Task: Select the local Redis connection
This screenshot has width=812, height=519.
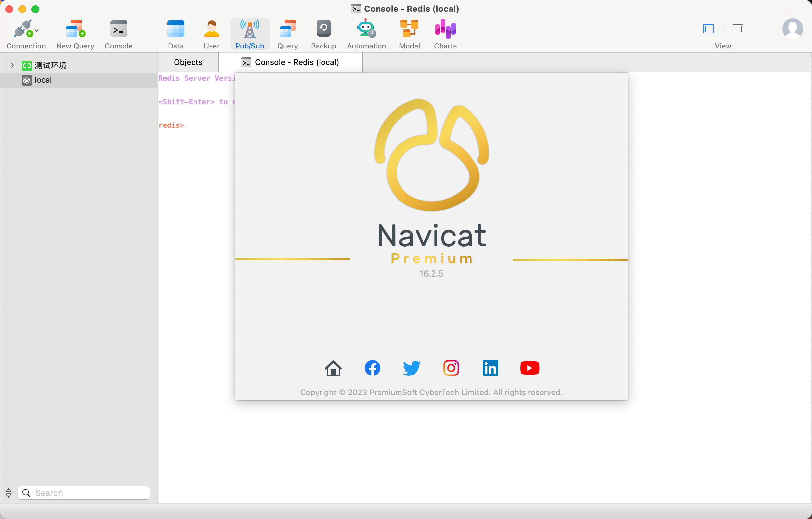Action: (79, 80)
